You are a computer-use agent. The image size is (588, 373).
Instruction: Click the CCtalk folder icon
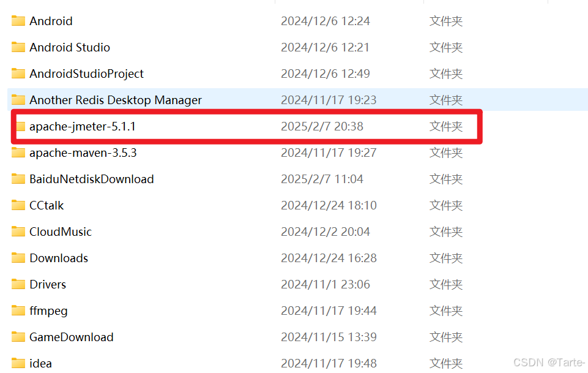pos(18,205)
